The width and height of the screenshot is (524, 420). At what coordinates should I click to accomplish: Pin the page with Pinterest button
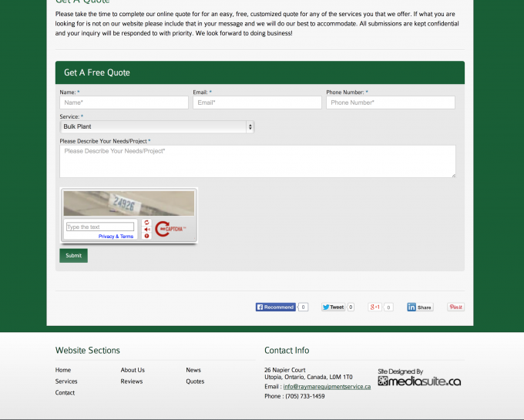point(455,307)
